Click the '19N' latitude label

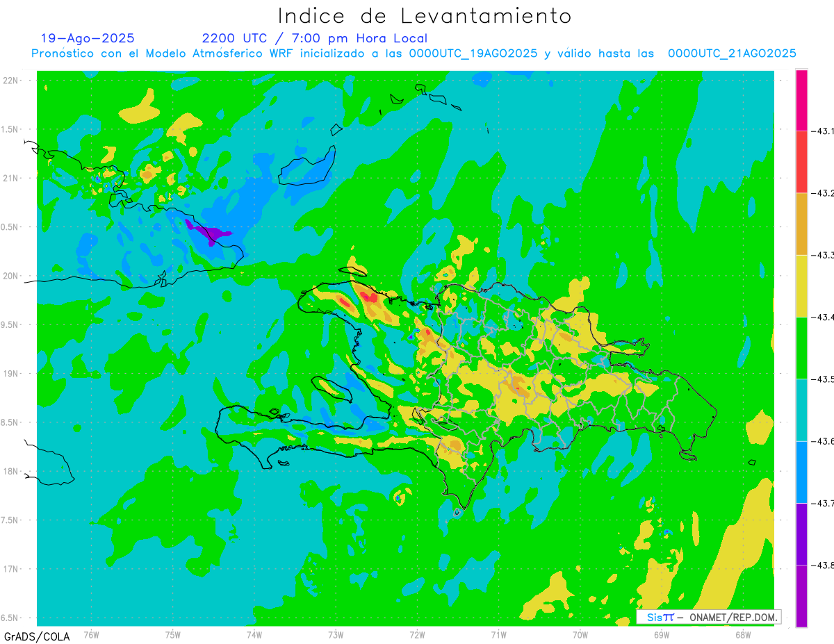pyautogui.click(x=11, y=374)
